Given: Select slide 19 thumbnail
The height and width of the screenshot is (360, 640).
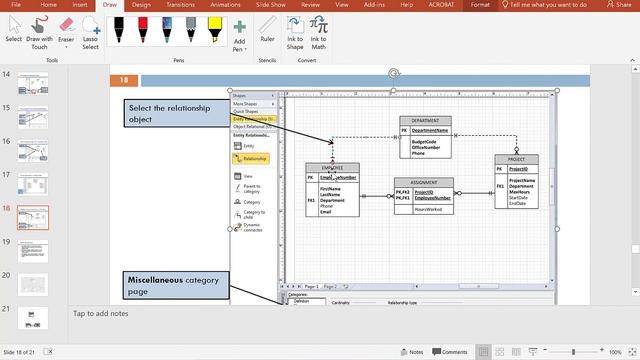Looking at the screenshot, I should point(33,251).
